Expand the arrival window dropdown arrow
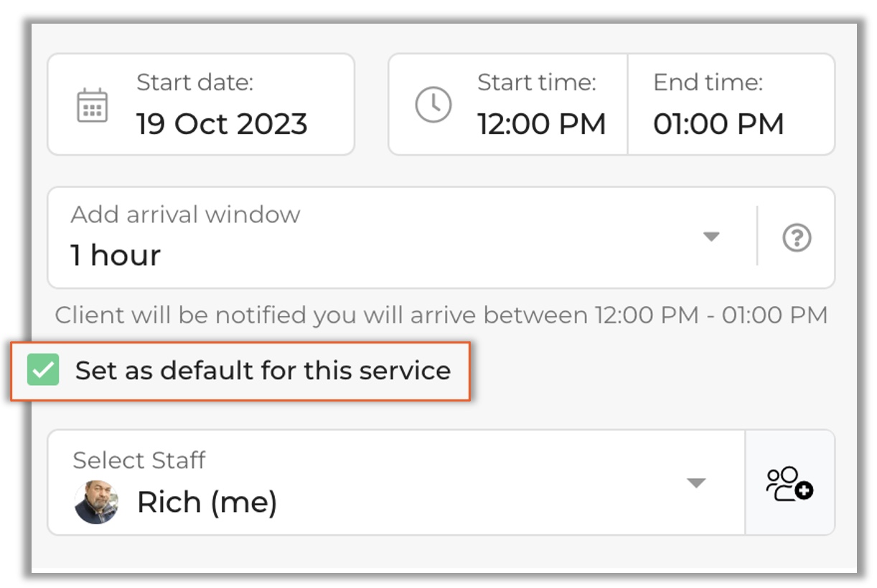Image resolution: width=877 pixels, height=588 pixels. click(x=710, y=237)
